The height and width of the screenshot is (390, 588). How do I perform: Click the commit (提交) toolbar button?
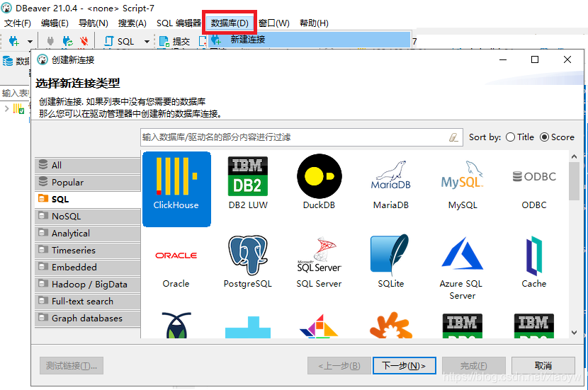tap(174, 41)
